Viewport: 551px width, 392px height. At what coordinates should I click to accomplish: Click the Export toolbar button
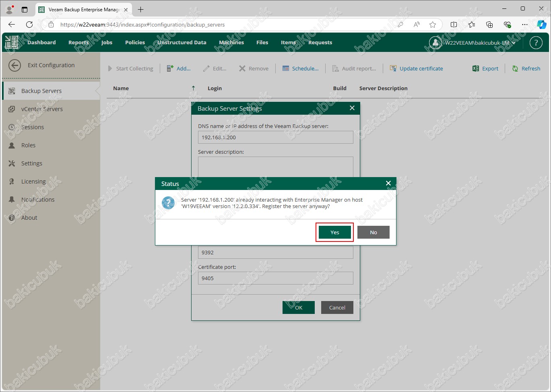[485, 68]
